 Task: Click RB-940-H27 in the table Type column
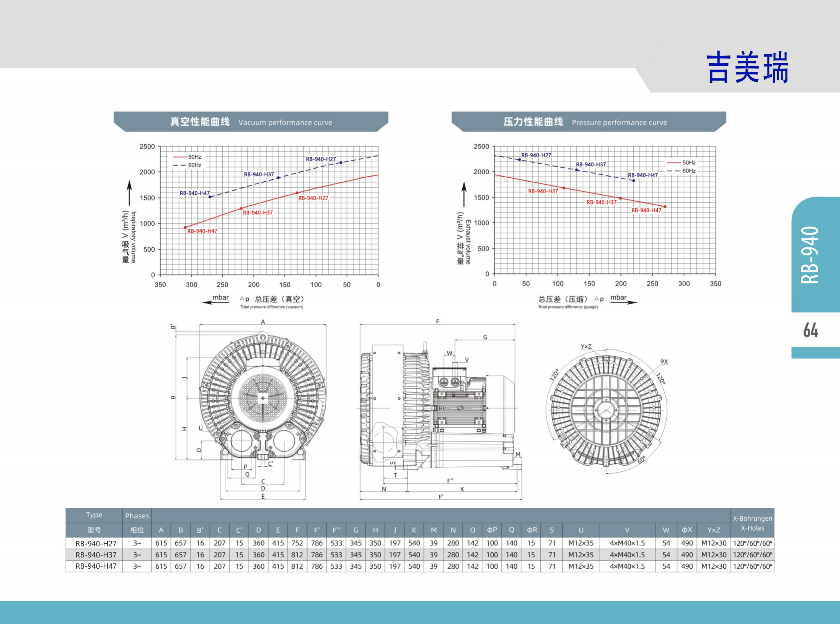coord(96,543)
